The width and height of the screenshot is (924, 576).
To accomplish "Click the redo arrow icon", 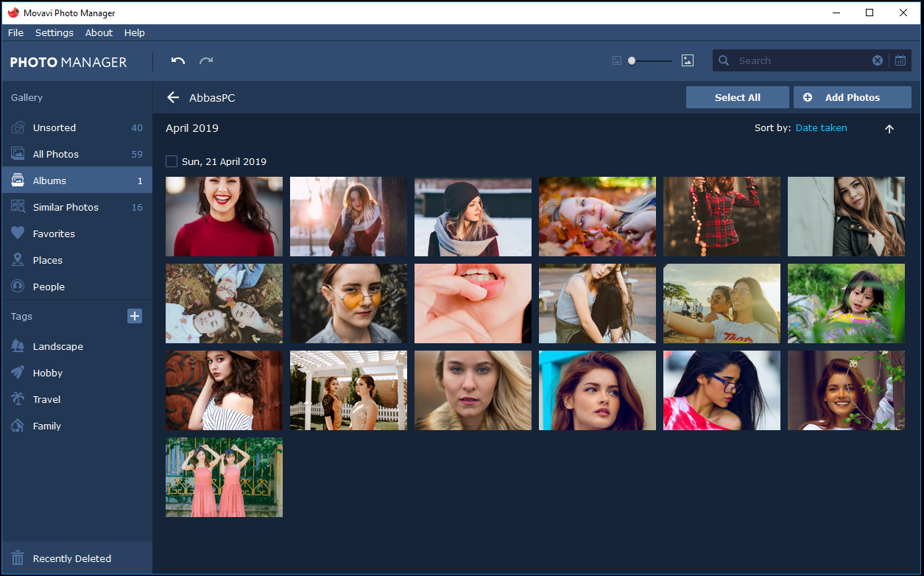I will (206, 60).
